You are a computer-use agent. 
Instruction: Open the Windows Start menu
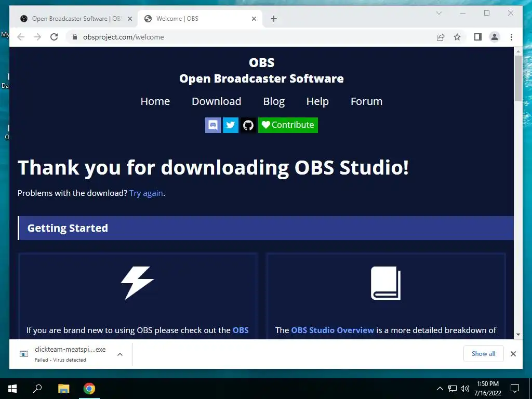tap(12, 389)
